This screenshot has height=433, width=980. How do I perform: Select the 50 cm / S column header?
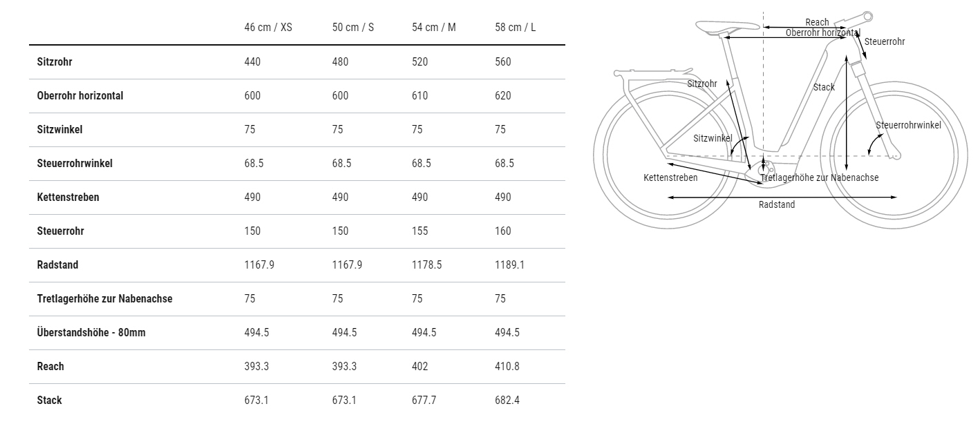353,28
